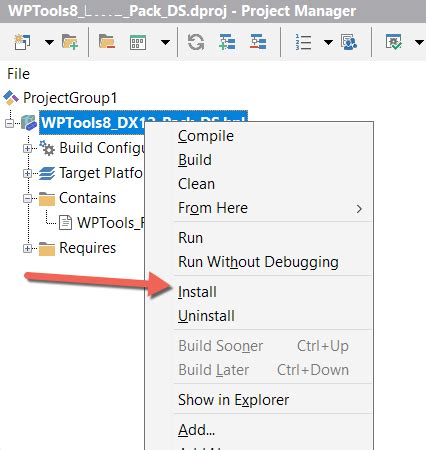The height and width of the screenshot is (450, 426).
Task: Select the Contains tree item
Action: click(88, 198)
